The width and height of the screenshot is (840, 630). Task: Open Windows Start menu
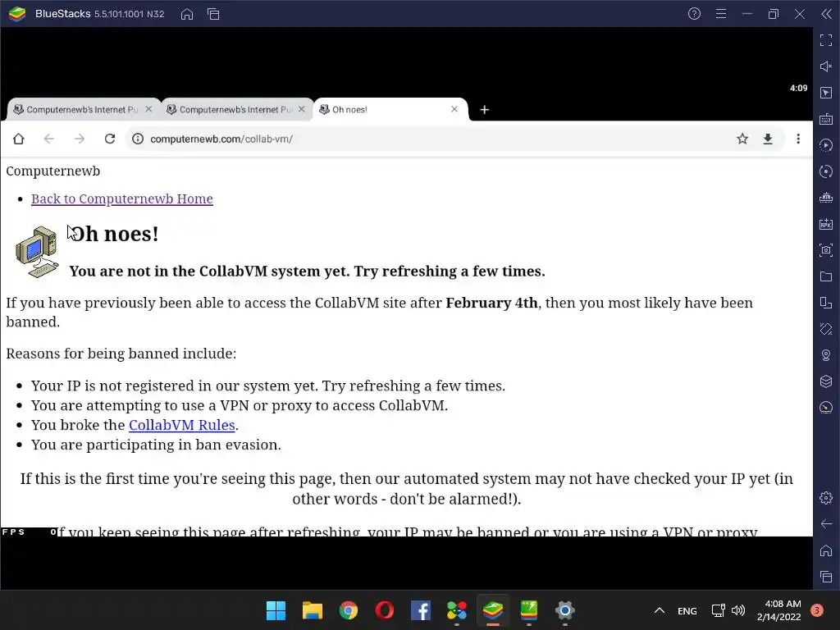click(x=276, y=610)
